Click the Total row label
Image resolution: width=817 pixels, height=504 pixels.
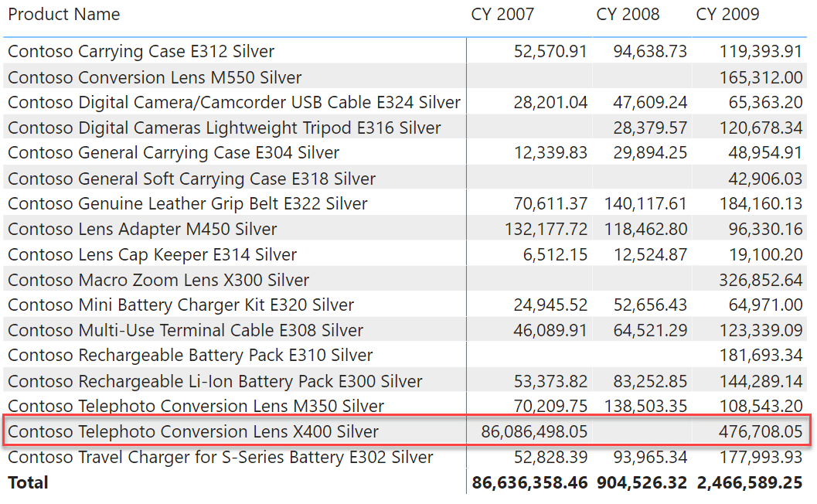point(28,482)
